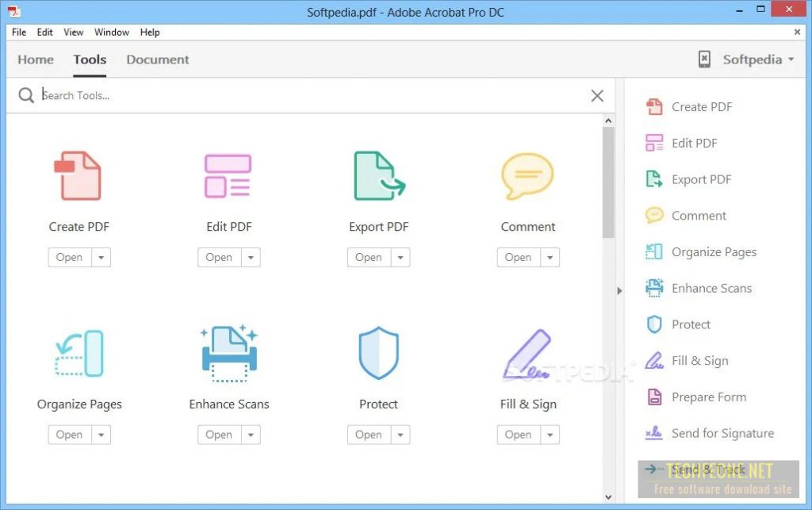This screenshot has height=510, width=812.
Task: Open dropdown arrow next to Edit PDF Open
Action: point(251,257)
